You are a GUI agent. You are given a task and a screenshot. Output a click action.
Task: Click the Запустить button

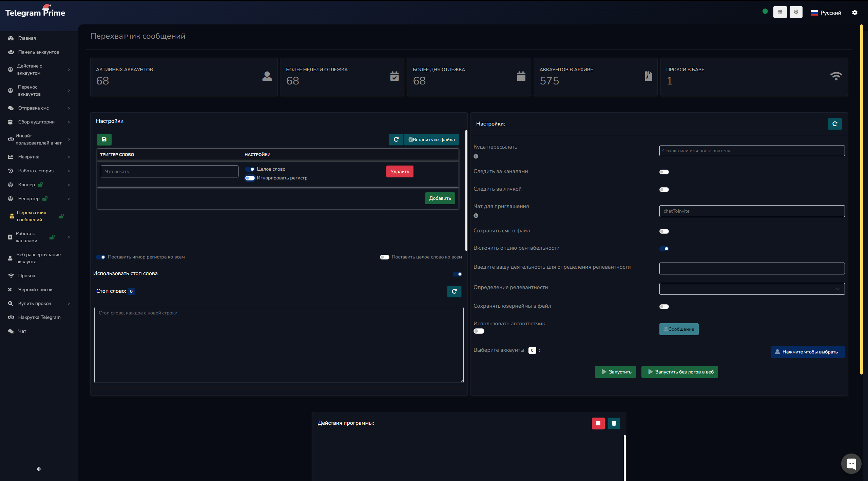coord(615,372)
